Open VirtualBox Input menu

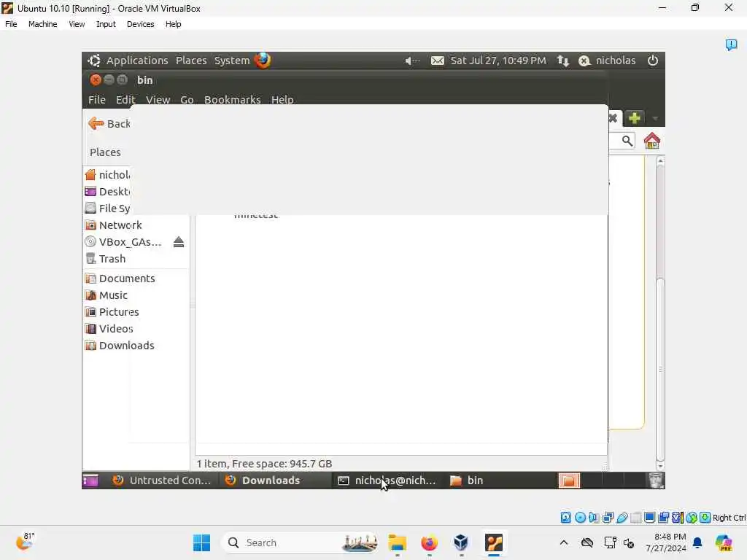106,24
